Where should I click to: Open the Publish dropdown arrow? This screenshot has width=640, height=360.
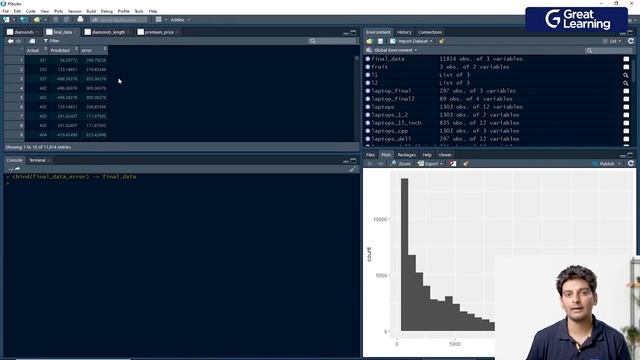coord(619,164)
